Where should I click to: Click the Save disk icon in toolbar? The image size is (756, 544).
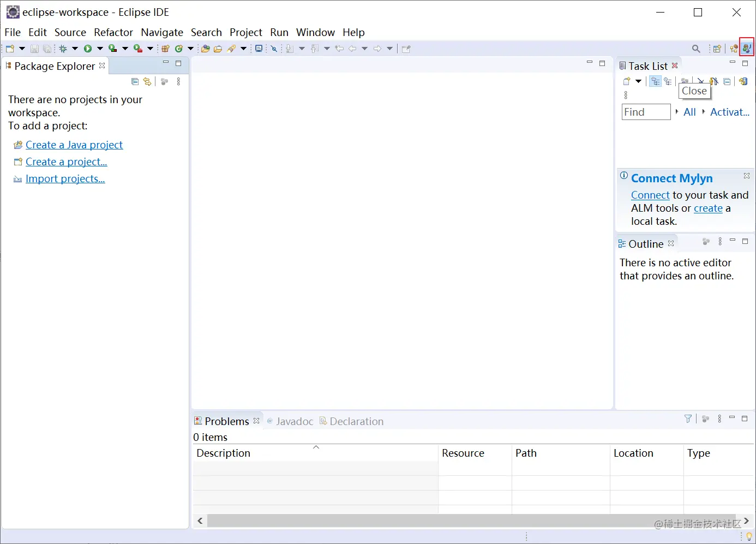(x=34, y=49)
